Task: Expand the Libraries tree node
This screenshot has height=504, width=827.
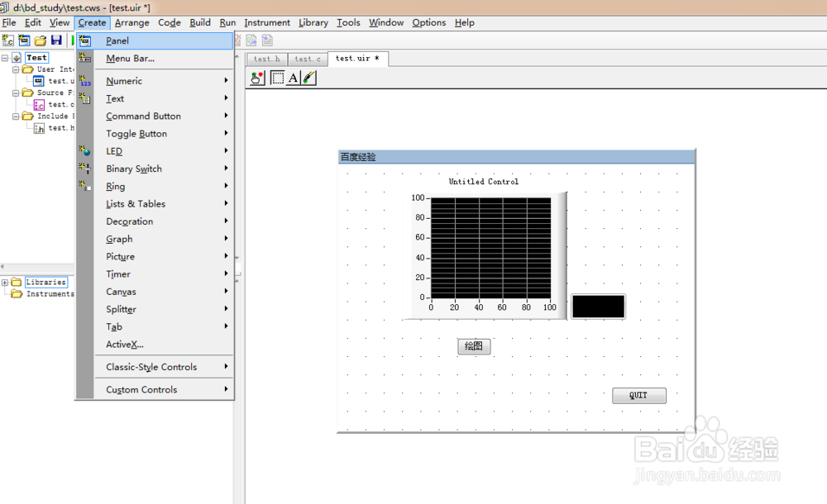Action: (5, 282)
